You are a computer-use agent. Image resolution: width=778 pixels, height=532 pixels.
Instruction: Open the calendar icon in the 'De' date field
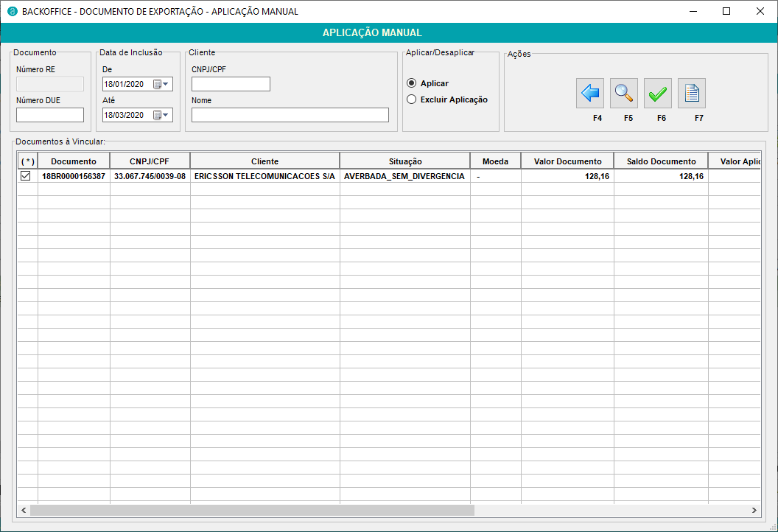pyautogui.click(x=157, y=84)
